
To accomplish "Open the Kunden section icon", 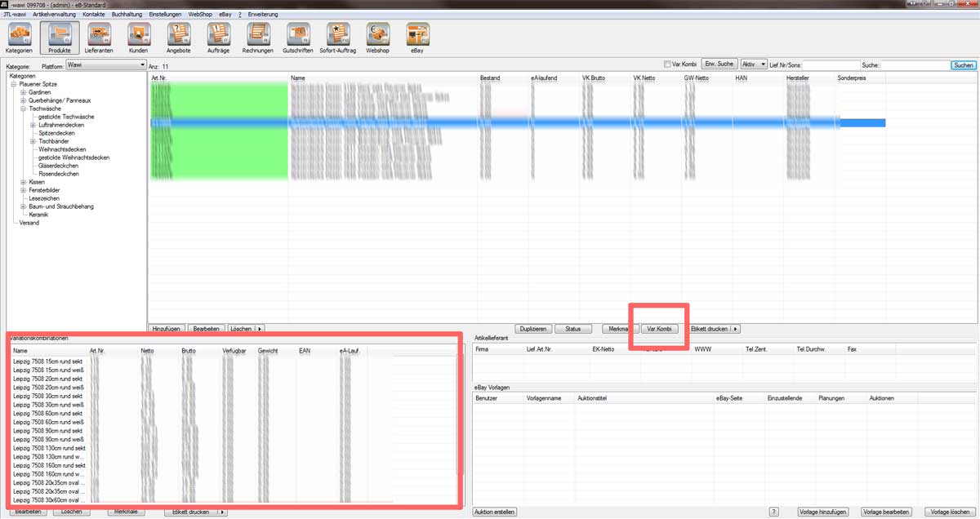I will [x=139, y=34].
